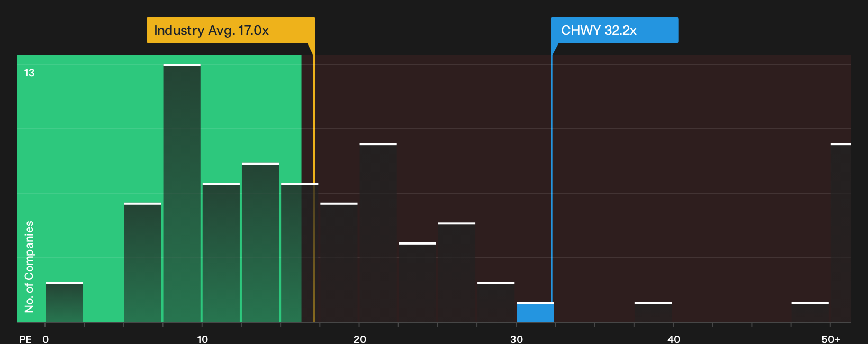Viewport: 868px width, 344px height.
Task: Click the small bar just before PE 50
Action: (x=810, y=312)
